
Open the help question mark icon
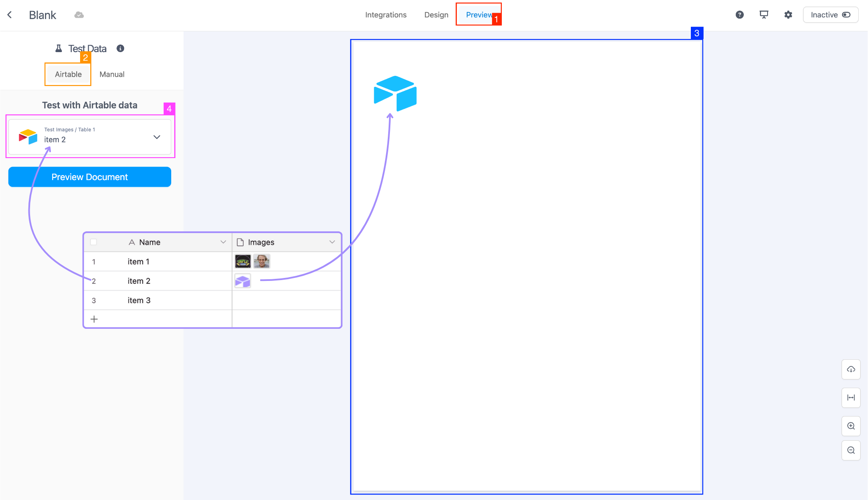(x=740, y=15)
